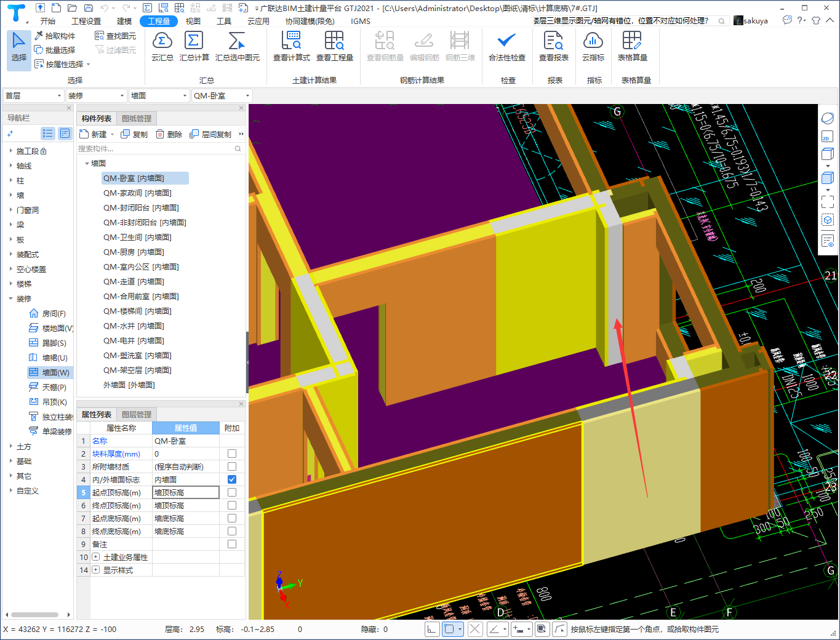Viewport: 840px width, 640px height.
Task: Select 外墙面 [外墙面] component
Action: click(129, 385)
